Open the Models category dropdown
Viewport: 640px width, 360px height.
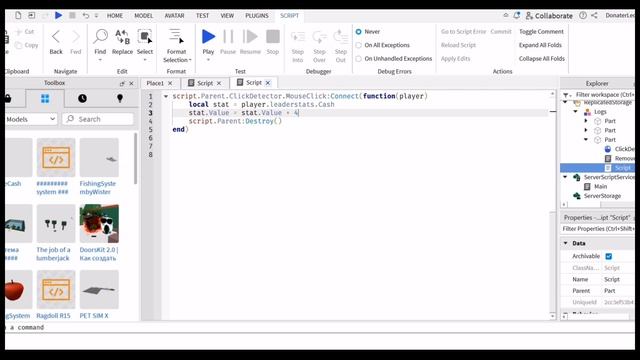[31, 119]
